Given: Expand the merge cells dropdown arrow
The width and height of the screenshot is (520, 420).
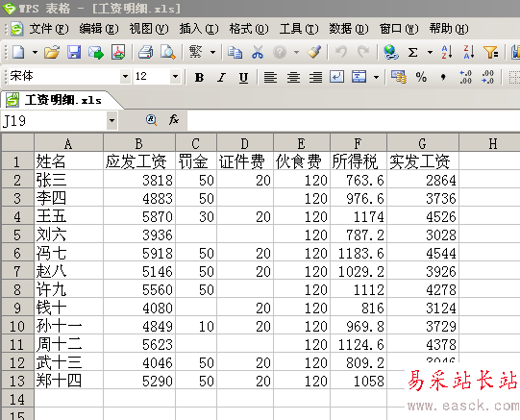Looking at the screenshot, I should tap(376, 77).
